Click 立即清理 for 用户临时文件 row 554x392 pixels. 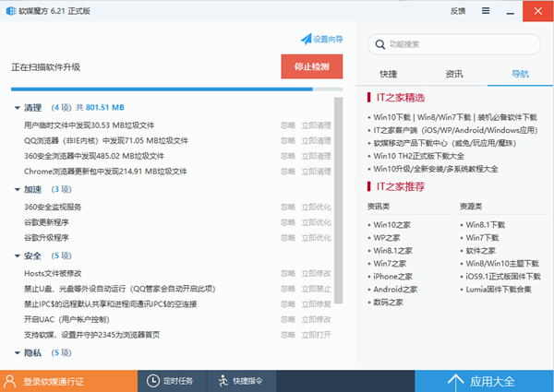click(x=316, y=125)
